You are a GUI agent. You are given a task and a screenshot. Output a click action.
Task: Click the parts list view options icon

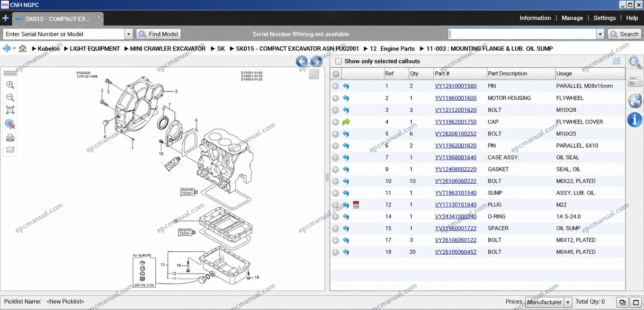tap(617, 61)
